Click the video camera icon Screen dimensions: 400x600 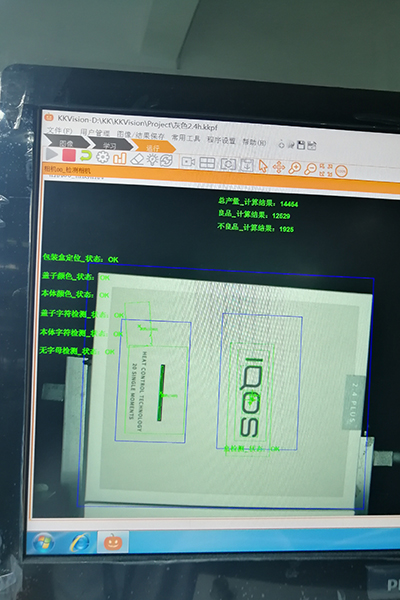point(188,162)
